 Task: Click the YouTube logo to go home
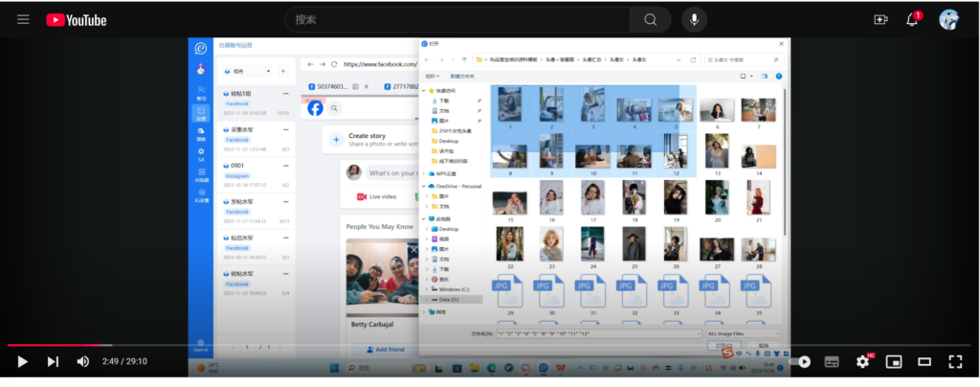click(x=76, y=19)
